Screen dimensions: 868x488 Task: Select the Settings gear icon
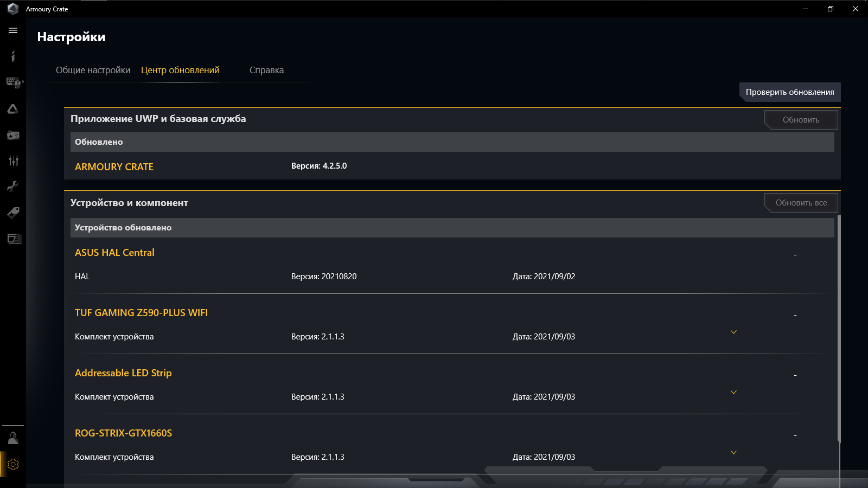[13, 464]
